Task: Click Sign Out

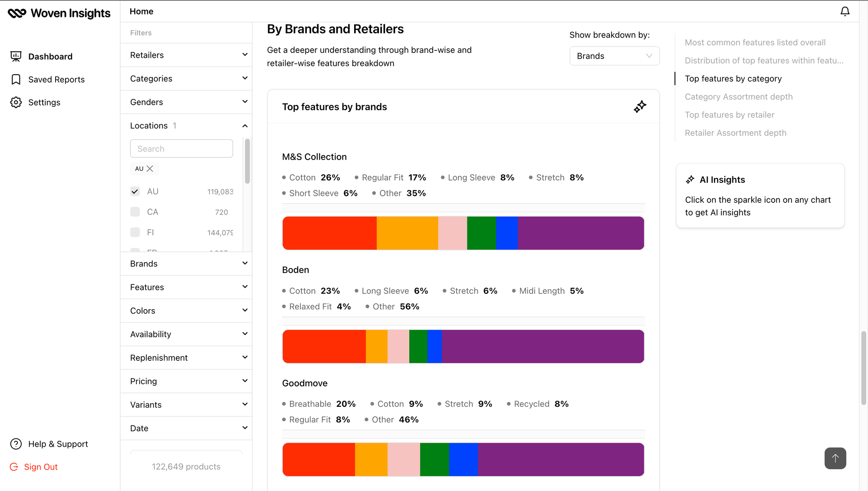Action: (40, 467)
